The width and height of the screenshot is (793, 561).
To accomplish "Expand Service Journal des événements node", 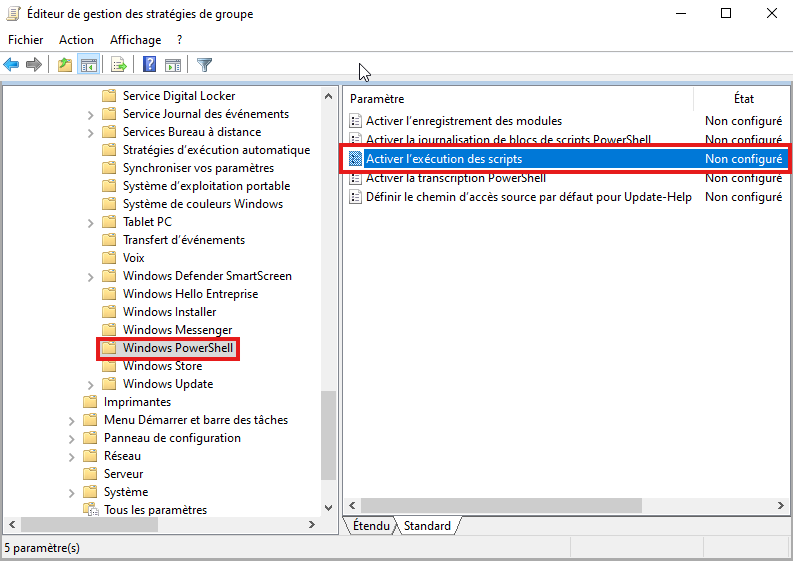I will pyautogui.click(x=91, y=115).
